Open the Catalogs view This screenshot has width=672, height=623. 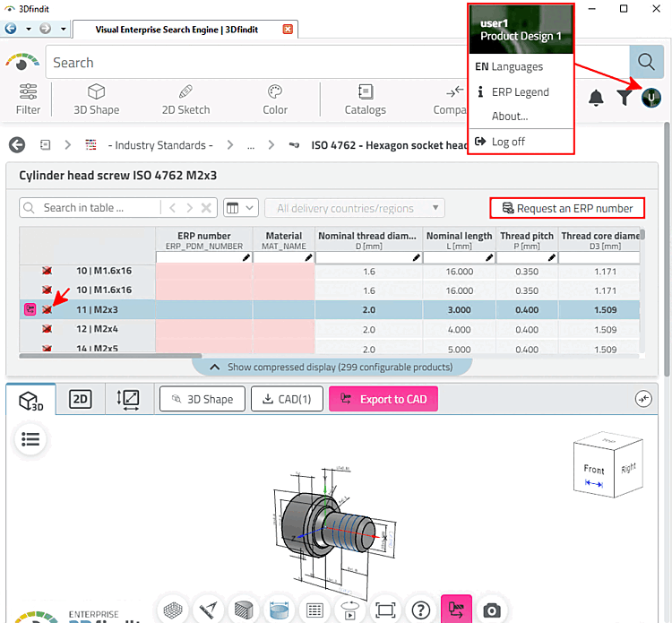(366, 100)
